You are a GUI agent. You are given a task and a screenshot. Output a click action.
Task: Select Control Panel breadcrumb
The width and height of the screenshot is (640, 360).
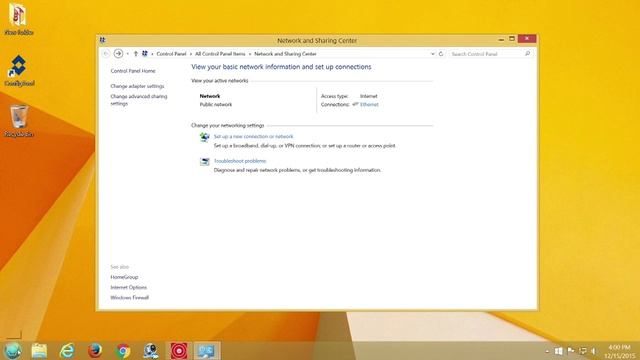point(171,54)
